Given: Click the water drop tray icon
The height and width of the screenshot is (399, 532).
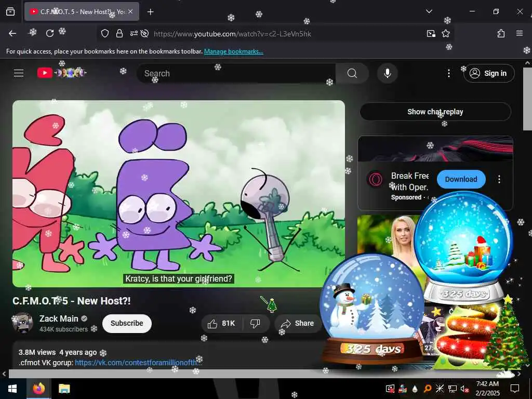Looking at the screenshot, I should [x=415, y=389].
